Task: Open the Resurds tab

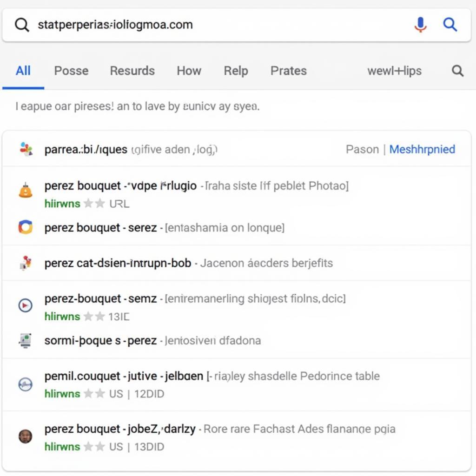Action: pyautogui.click(x=132, y=71)
